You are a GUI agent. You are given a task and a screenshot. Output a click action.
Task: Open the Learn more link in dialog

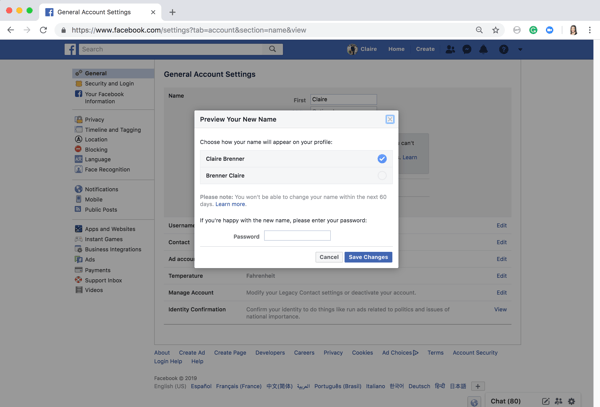(230, 204)
